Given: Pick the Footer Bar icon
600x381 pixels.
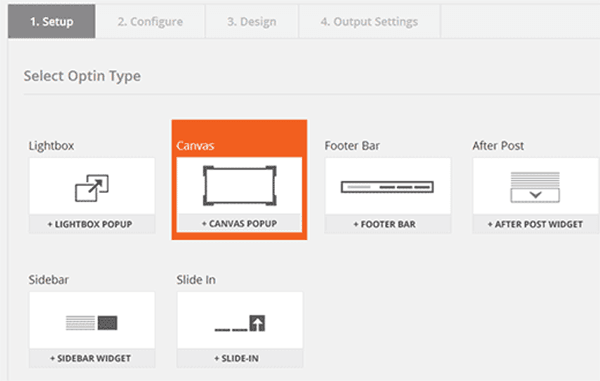Looking at the screenshot, I should pos(387,187).
